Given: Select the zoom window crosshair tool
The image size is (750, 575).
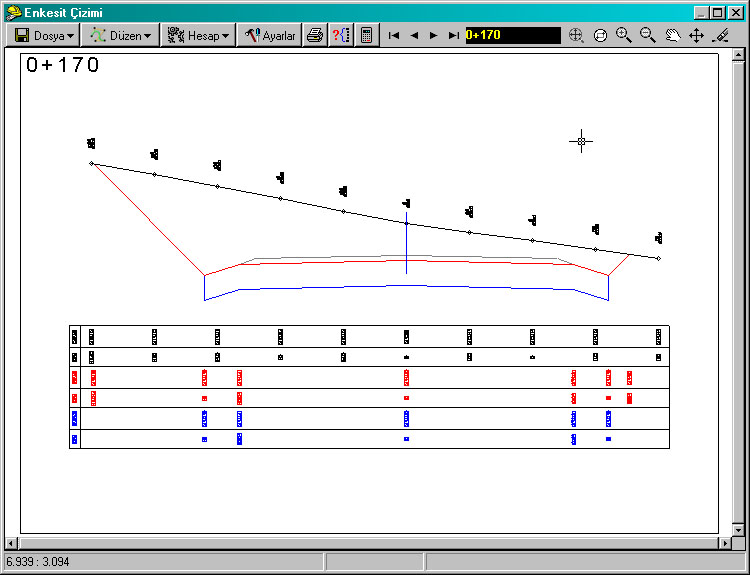Looking at the screenshot, I should tap(576, 35).
